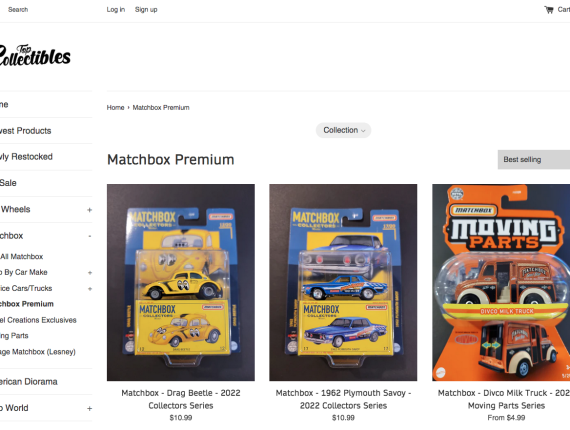This screenshot has width=570, height=430.
Task: Go to Home breadcrumb link
Action: [115, 108]
